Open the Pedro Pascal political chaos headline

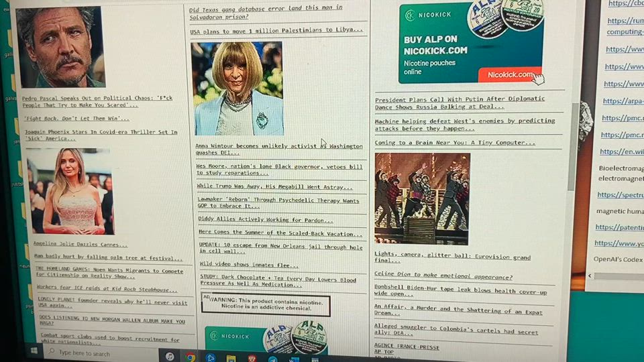coord(97,101)
